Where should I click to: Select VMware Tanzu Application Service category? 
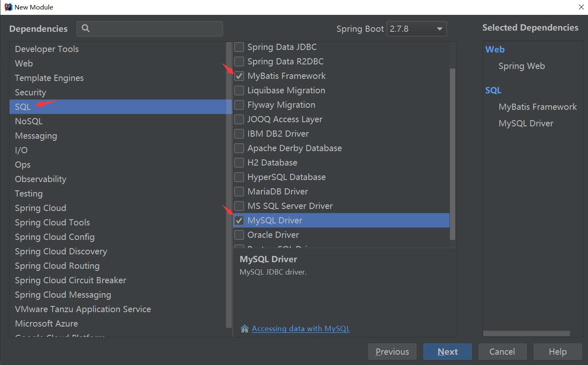pos(118,309)
